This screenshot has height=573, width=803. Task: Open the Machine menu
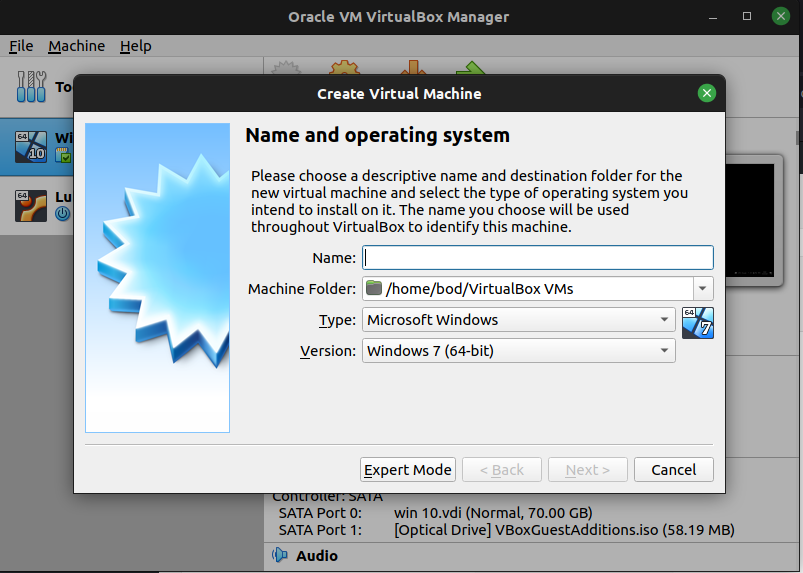[x=76, y=46]
